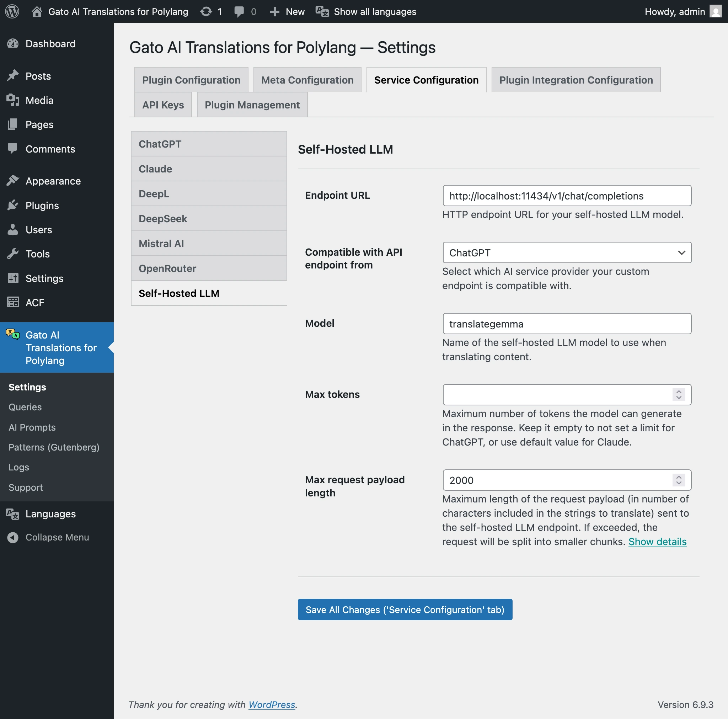Open the Media library from the sidebar
728x719 pixels.
pos(14,100)
